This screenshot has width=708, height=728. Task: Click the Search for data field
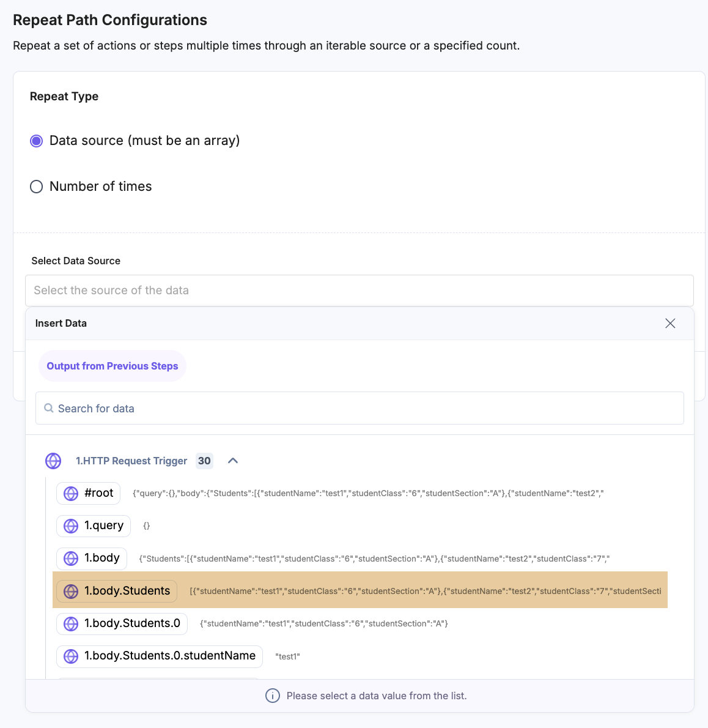(360, 408)
